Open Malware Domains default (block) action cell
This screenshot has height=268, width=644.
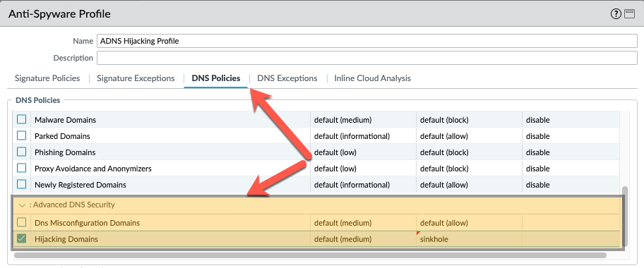(469, 121)
